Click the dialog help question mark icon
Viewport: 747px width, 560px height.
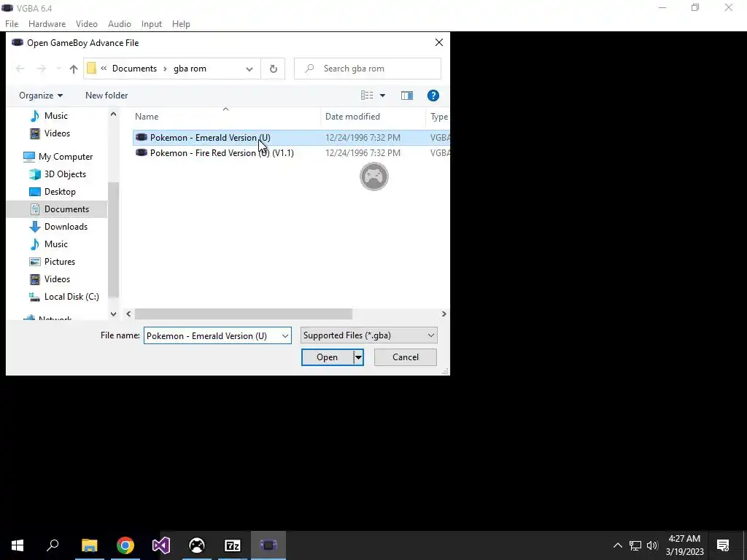coord(433,96)
